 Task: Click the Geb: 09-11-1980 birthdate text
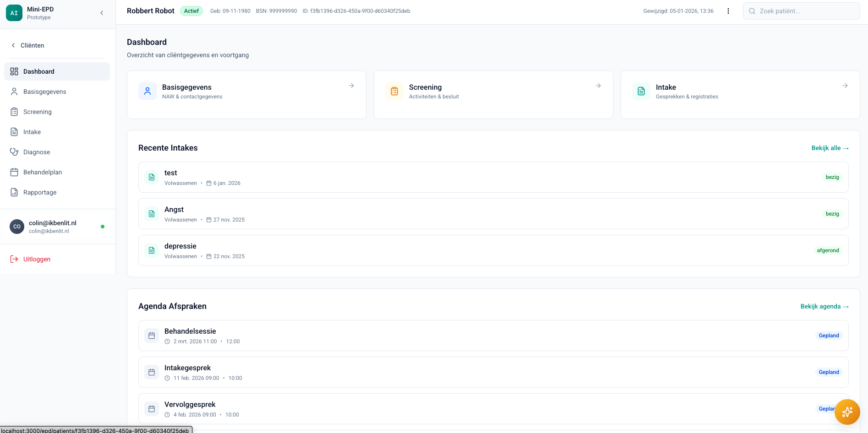[230, 11]
